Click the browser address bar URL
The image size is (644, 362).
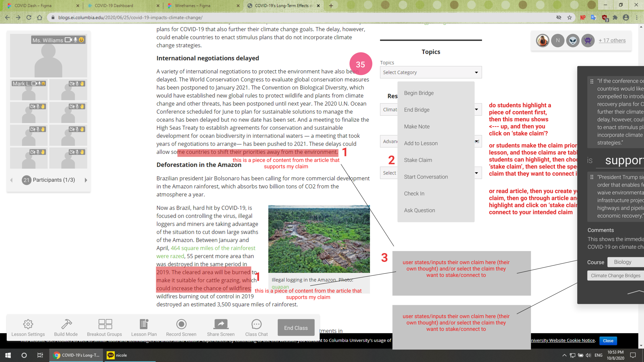pyautogui.click(x=130, y=18)
